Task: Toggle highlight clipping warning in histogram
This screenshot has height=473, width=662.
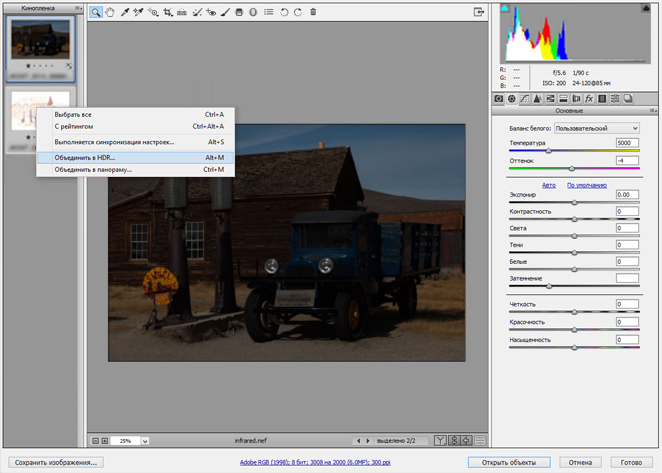Action: point(646,8)
